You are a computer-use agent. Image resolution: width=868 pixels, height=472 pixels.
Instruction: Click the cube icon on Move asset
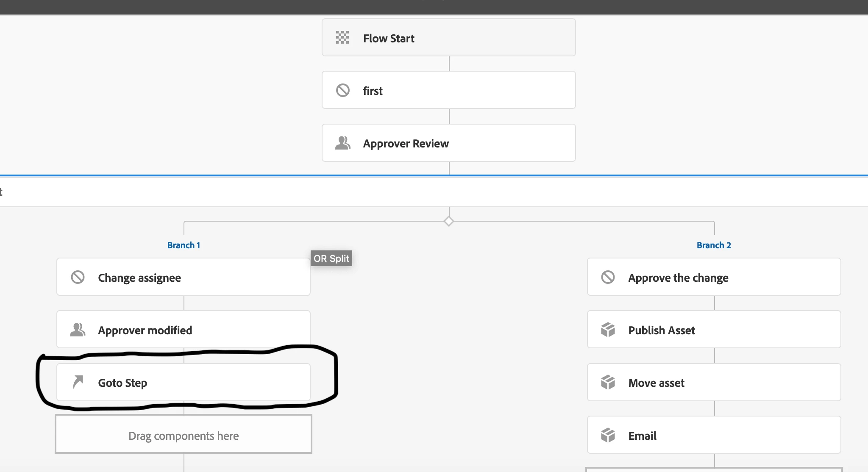pyautogui.click(x=608, y=382)
